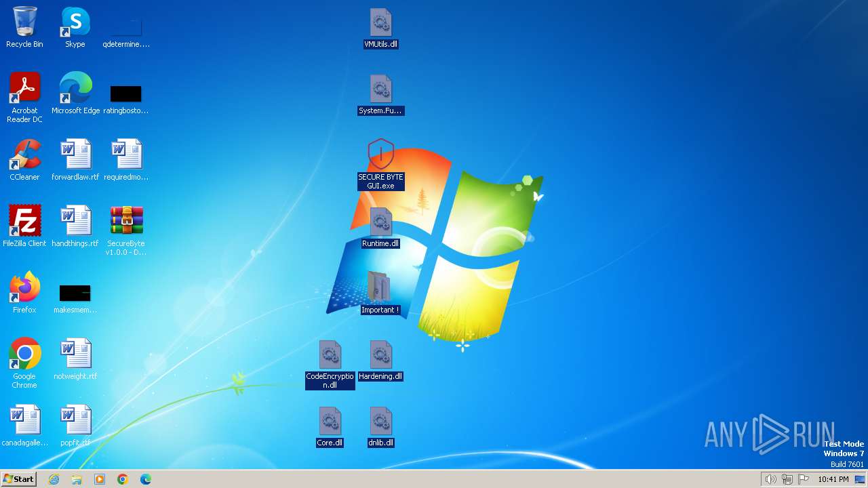Image resolution: width=868 pixels, height=488 pixels.
Task: Select dnlib.dll file
Action: pyautogui.click(x=381, y=427)
